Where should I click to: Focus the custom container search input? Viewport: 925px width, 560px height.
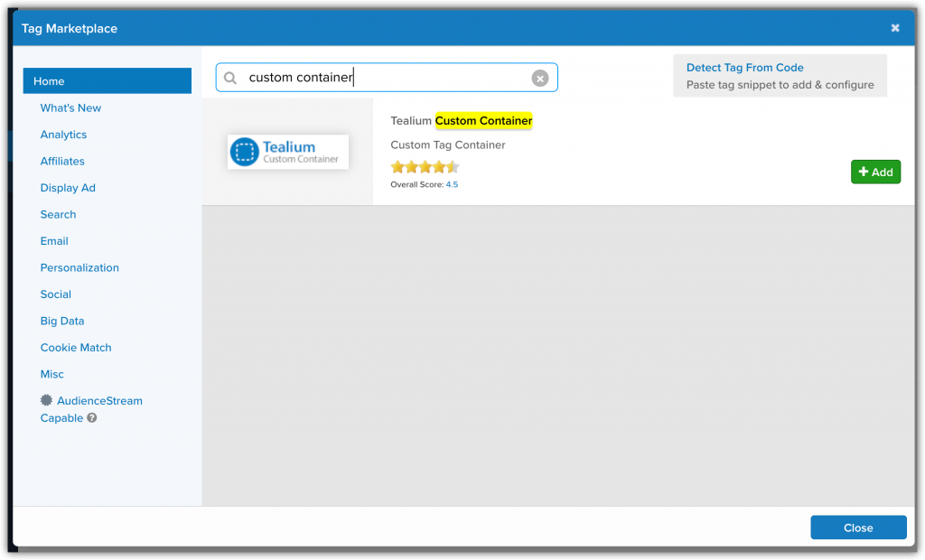point(387,78)
